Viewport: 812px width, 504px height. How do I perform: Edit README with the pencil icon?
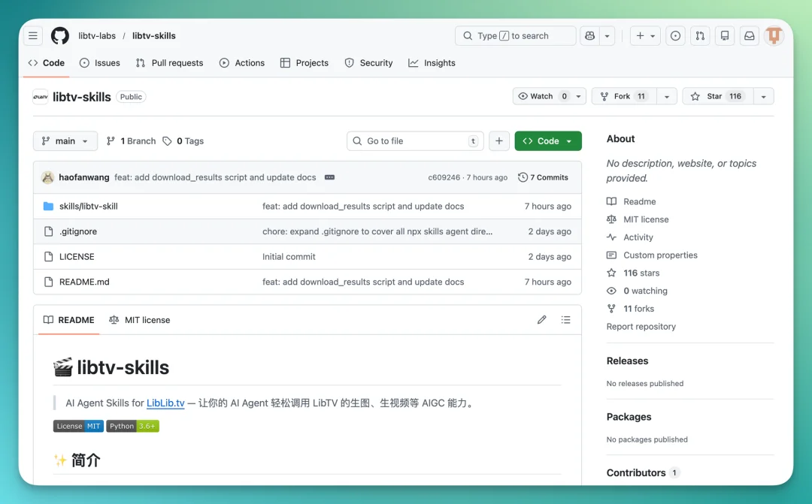tap(541, 320)
